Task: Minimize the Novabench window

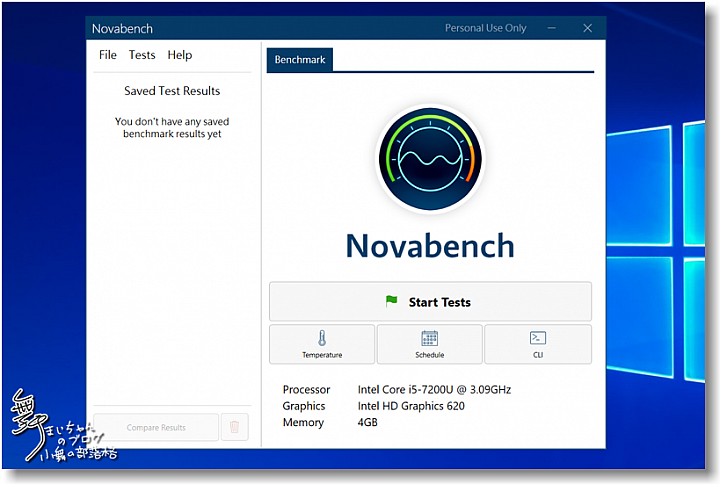Action: point(551,28)
